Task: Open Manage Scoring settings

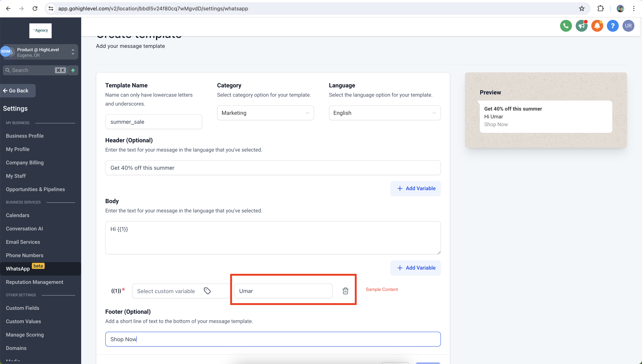Action: [x=25, y=335]
